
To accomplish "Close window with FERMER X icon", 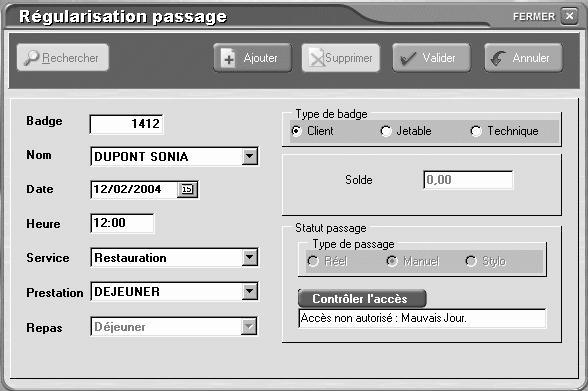I will (569, 16).
